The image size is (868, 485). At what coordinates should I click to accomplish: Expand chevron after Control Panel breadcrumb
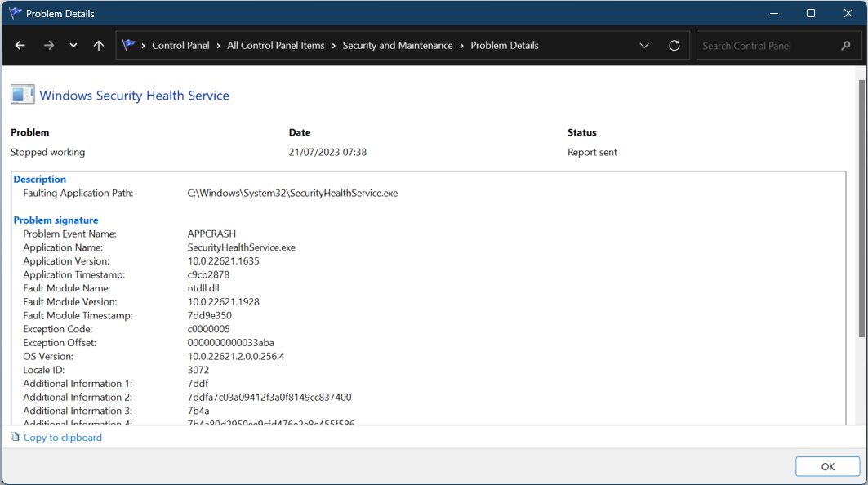[218, 46]
